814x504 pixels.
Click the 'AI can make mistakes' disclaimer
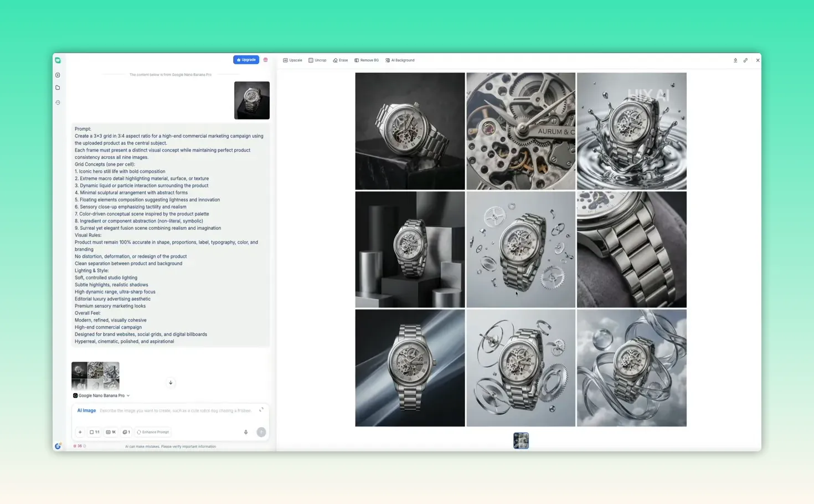171,446
